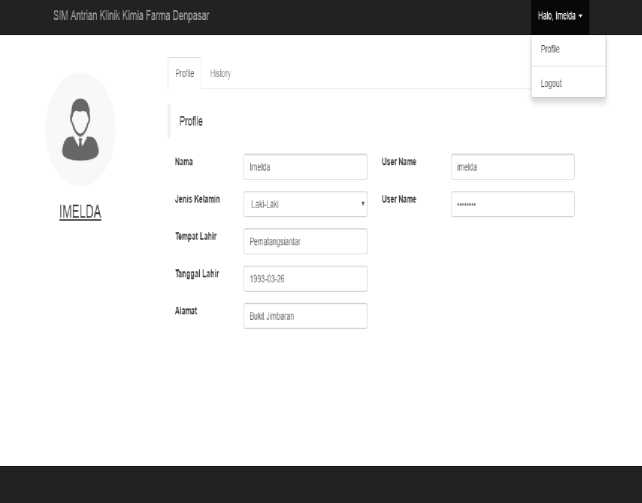
Task: Click the user avatar silhouette icon
Action: click(80, 130)
